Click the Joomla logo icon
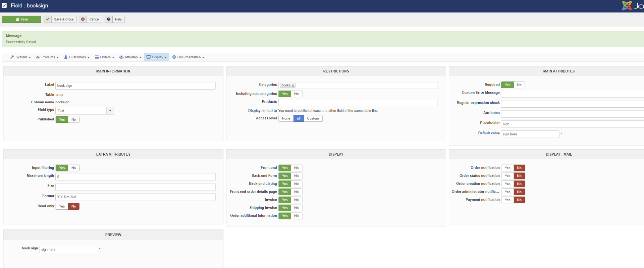The image size is (644, 268). tap(627, 6)
